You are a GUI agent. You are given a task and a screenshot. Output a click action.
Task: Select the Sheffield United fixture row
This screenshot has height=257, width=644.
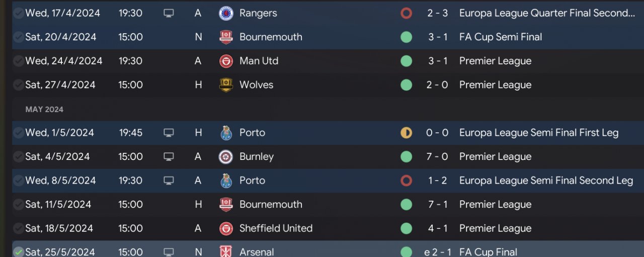328,228
